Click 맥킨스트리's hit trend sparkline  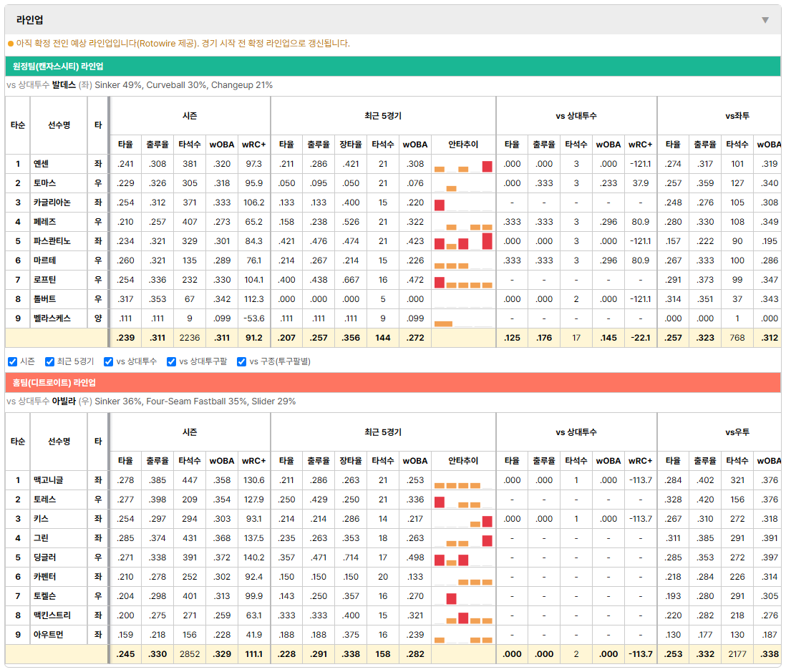point(463,616)
